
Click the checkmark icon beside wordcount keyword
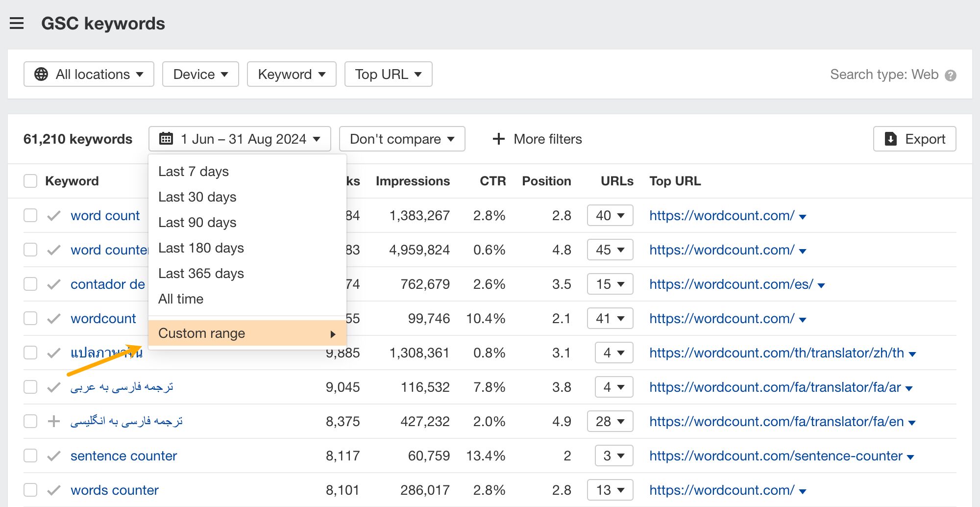tap(54, 319)
